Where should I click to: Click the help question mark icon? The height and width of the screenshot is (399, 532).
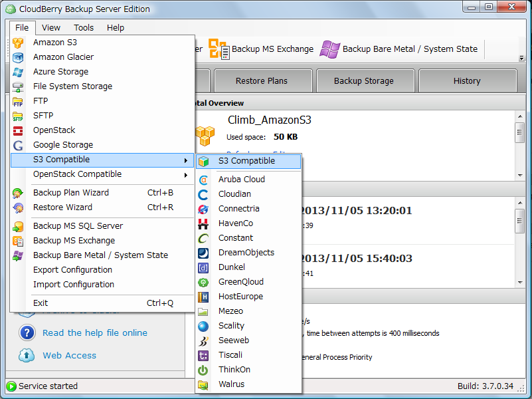pyautogui.click(x=27, y=332)
